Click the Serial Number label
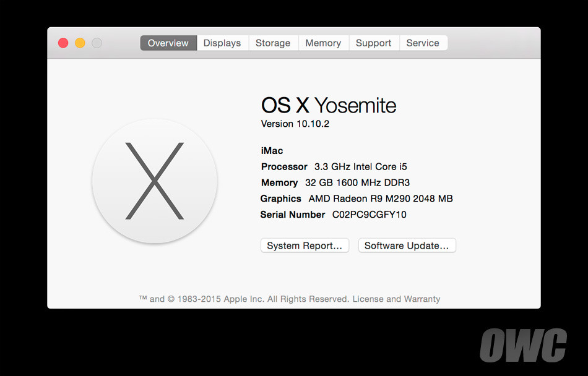The height and width of the screenshot is (376, 588). click(293, 215)
